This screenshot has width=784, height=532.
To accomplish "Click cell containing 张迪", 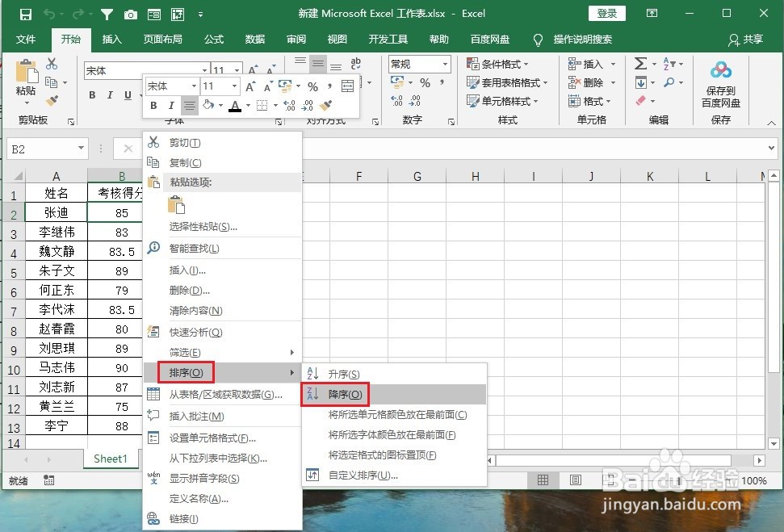I will coord(56,212).
